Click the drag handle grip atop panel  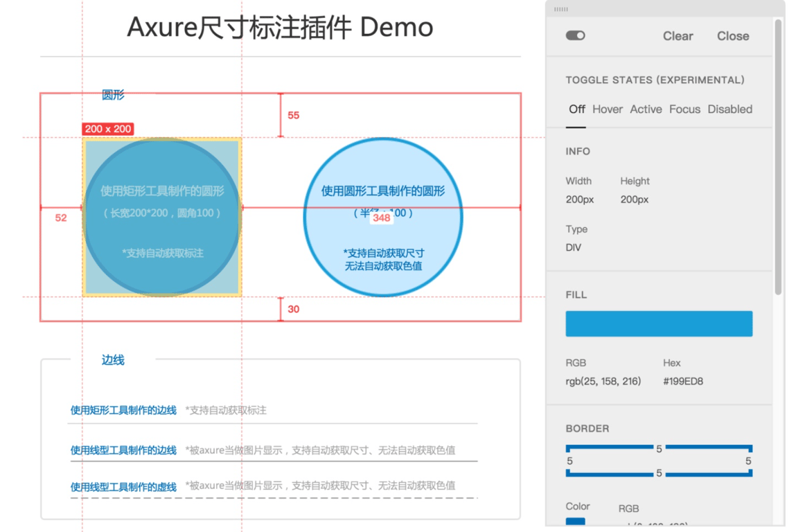(x=560, y=9)
